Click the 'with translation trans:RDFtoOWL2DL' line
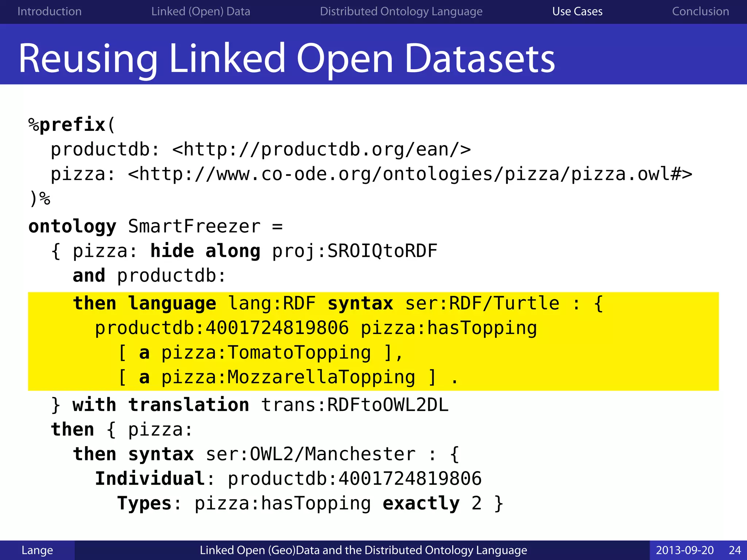 [250, 405]
